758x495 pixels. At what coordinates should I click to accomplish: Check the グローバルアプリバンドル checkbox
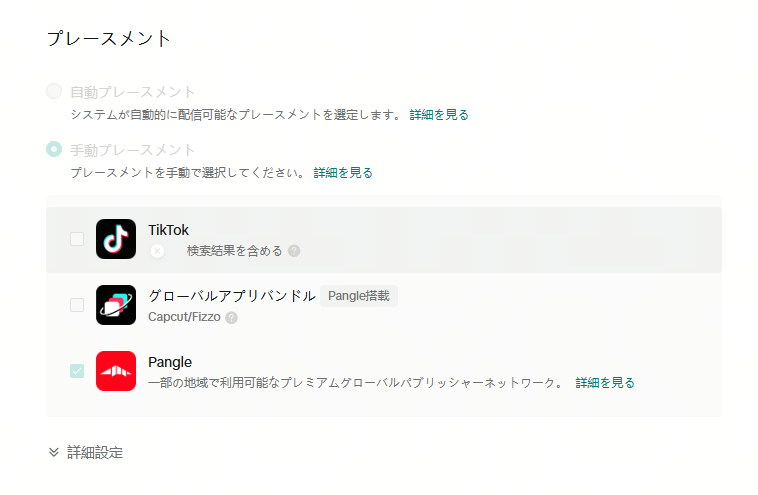77,305
